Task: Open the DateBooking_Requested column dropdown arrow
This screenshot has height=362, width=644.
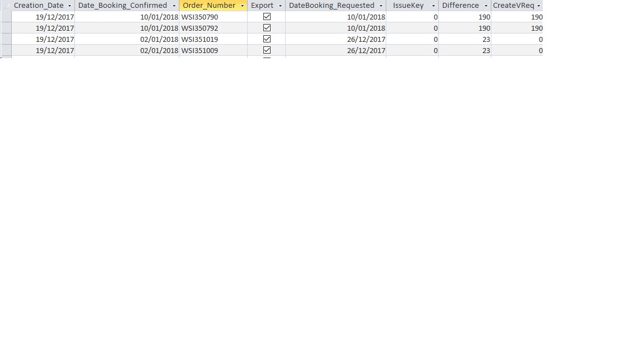Action: pos(381,6)
